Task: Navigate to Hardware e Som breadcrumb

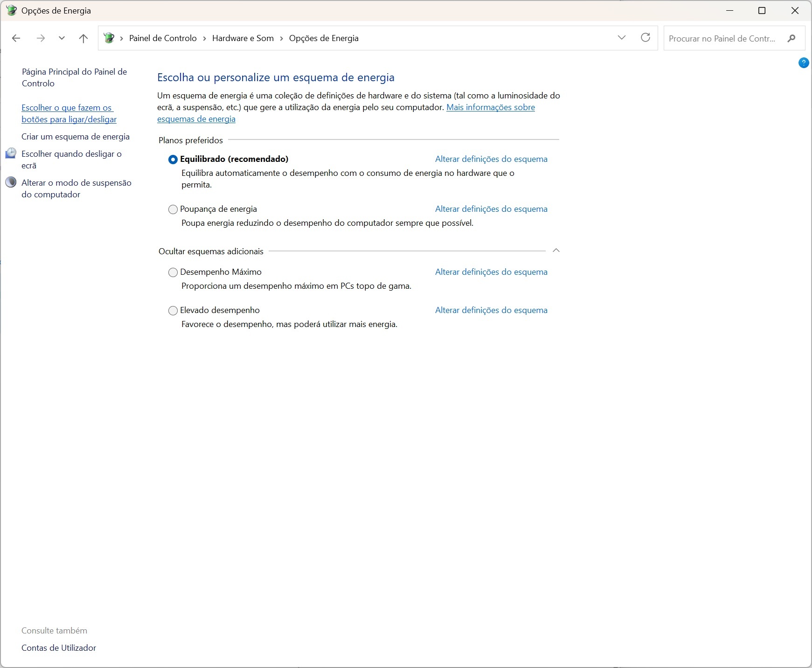Action: click(x=243, y=38)
